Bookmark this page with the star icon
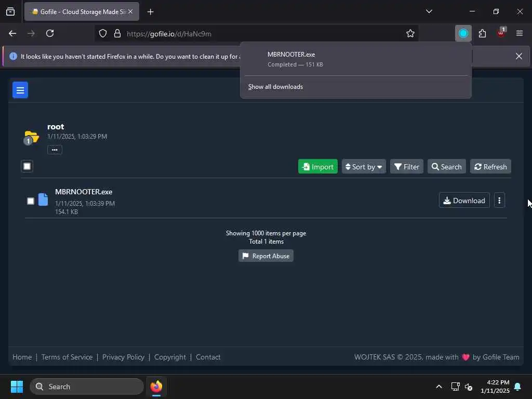532x399 pixels. pyautogui.click(x=410, y=34)
